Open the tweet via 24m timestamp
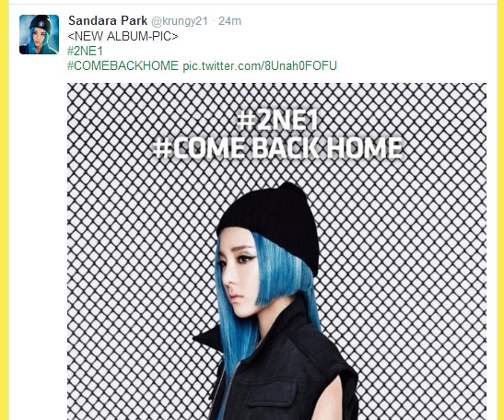Screen dimensions: 504x420 [229, 21]
